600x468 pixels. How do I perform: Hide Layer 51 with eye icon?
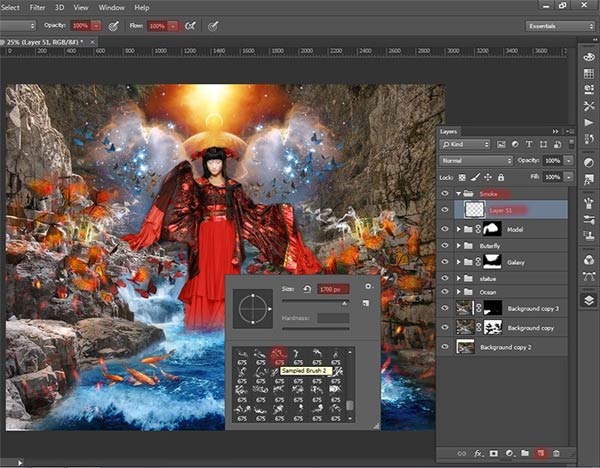pos(444,210)
